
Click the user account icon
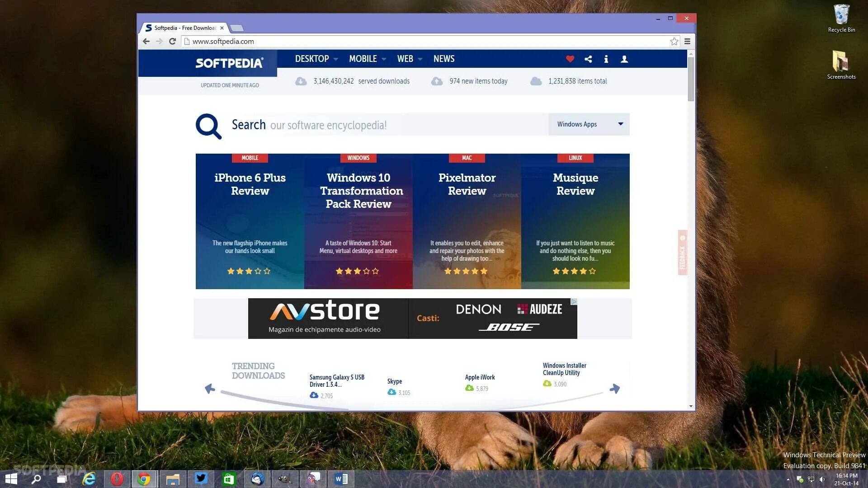tap(624, 59)
